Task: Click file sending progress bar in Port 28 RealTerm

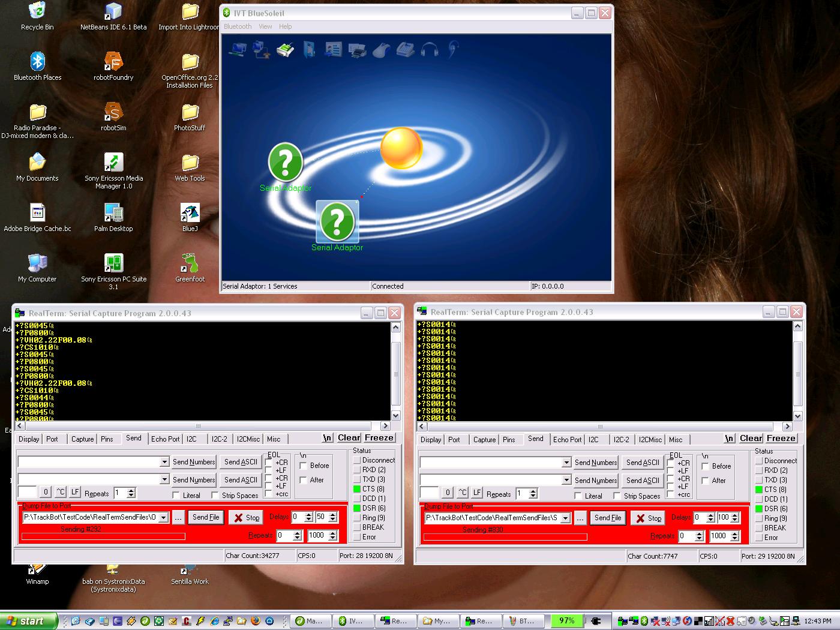Action: pyautogui.click(x=103, y=536)
